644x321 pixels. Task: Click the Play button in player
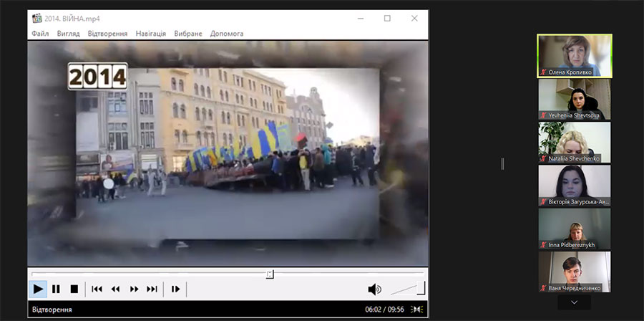tap(38, 289)
